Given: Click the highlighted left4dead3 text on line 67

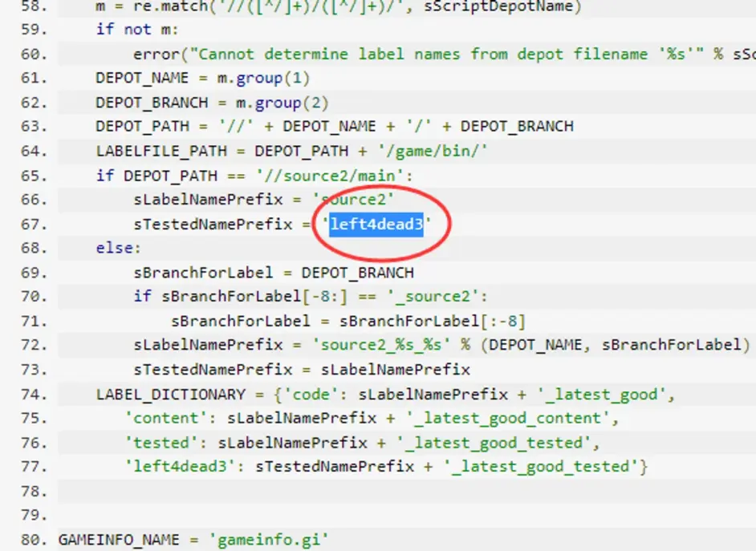Looking at the screenshot, I should (x=376, y=225).
